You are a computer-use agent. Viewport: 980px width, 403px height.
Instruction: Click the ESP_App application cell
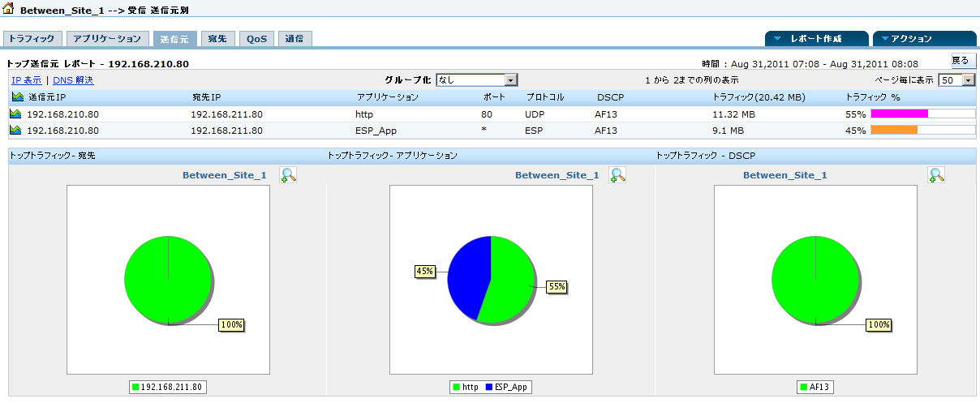pyautogui.click(x=376, y=130)
